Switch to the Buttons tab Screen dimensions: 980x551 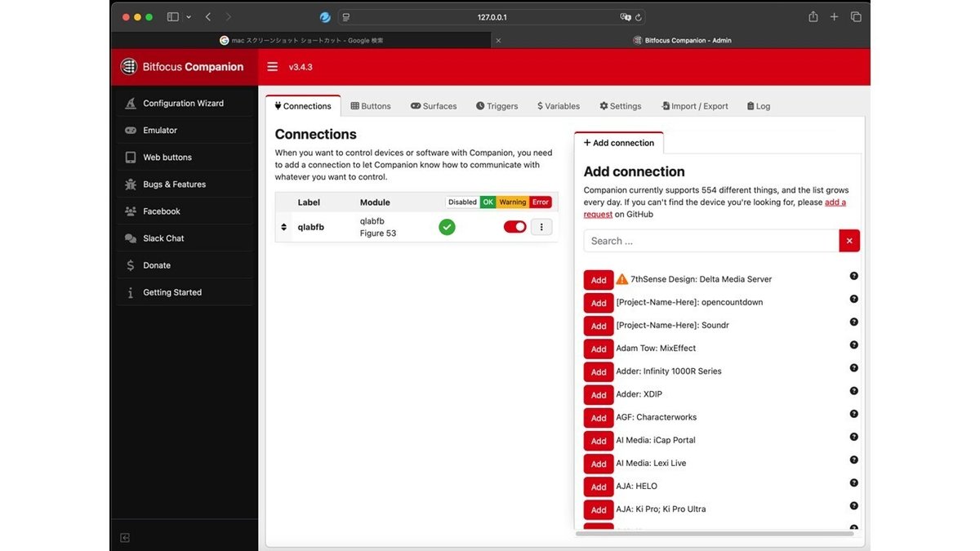click(371, 106)
